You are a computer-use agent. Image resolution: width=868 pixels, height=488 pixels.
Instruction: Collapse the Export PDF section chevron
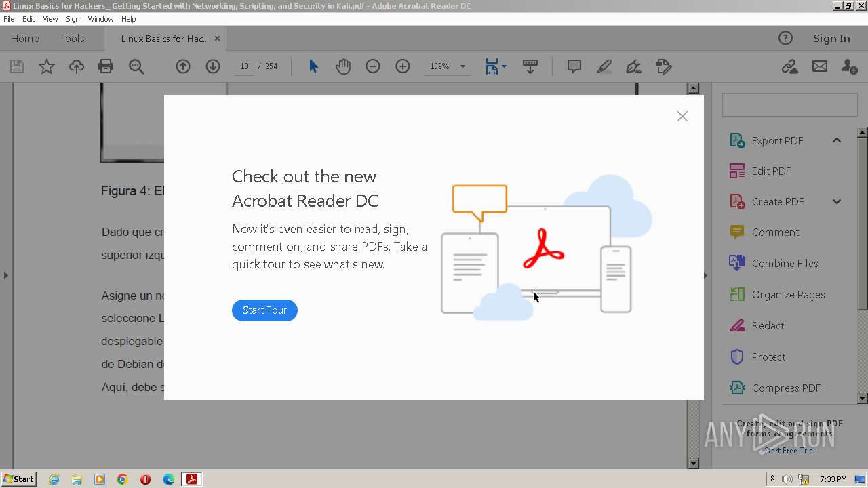coord(837,140)
